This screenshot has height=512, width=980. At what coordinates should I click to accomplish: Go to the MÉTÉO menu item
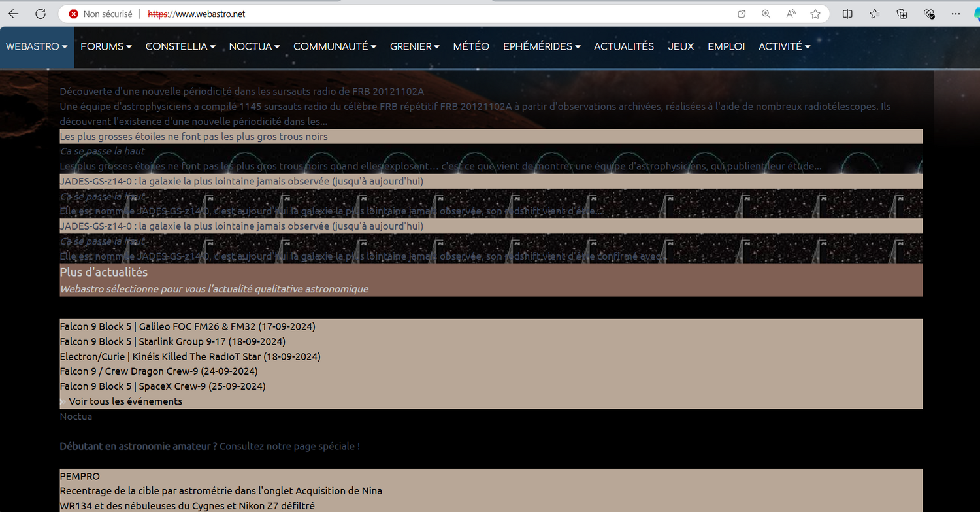tap(471, 46)
